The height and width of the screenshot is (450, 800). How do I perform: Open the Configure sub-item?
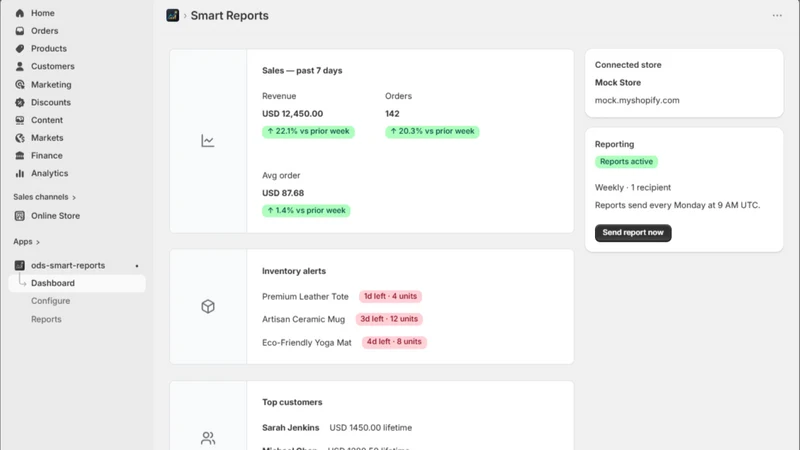click(51, 301)
